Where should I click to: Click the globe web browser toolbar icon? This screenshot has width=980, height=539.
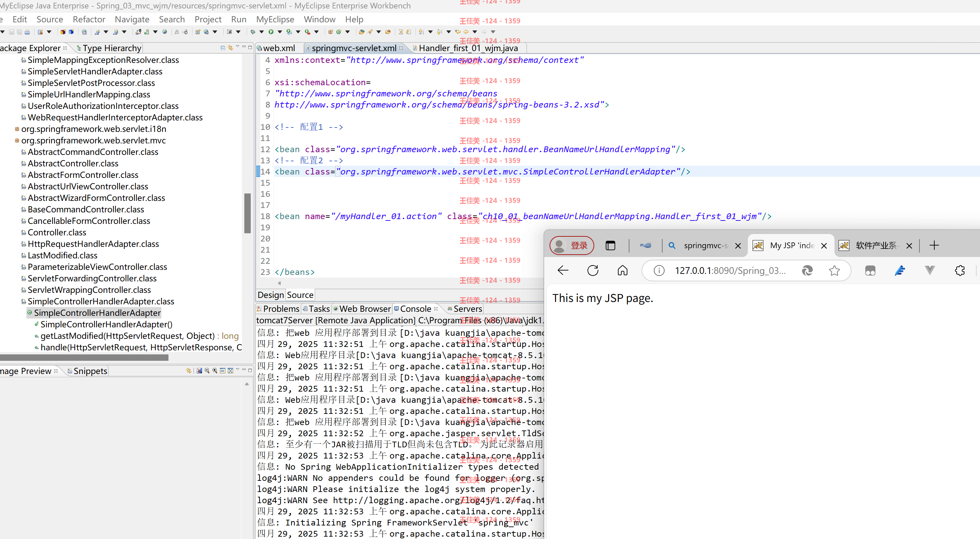pyautogui.click(x=165, y=32)
